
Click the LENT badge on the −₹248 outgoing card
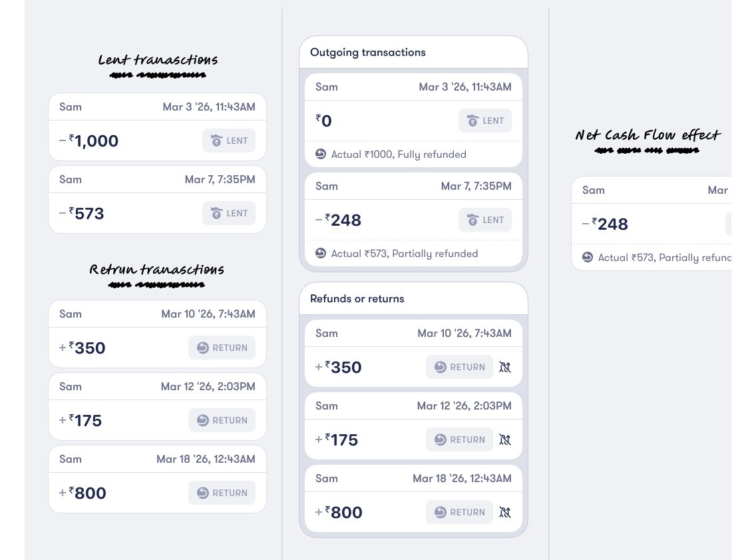tap(485, 220)
